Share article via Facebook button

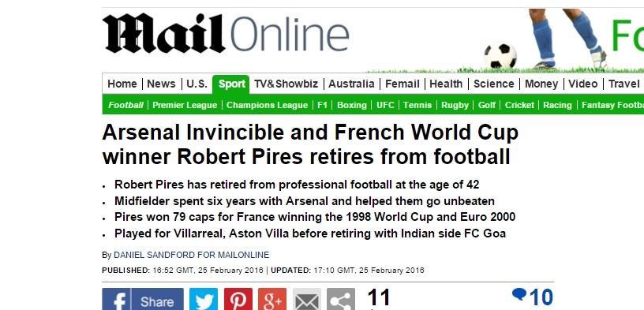[x=143, y=299]
